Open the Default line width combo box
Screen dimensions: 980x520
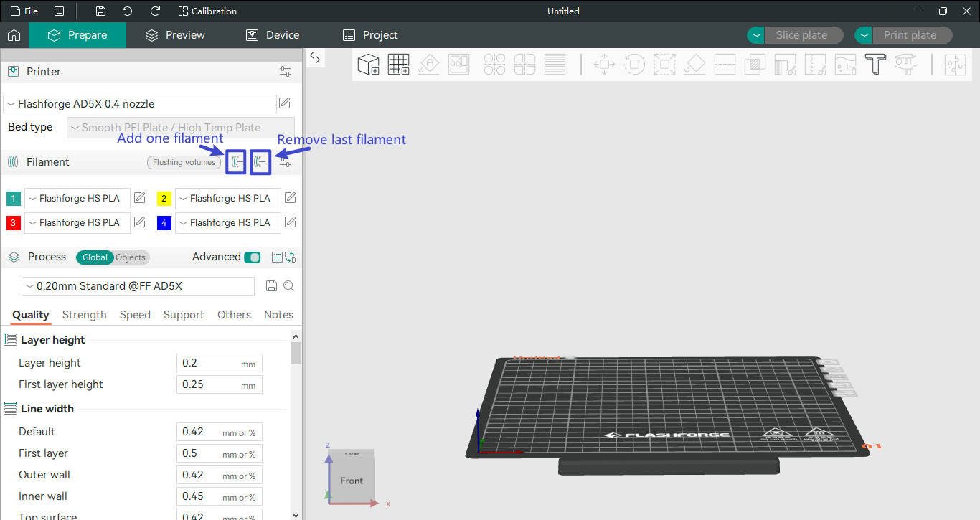click(x=220, y=432)
